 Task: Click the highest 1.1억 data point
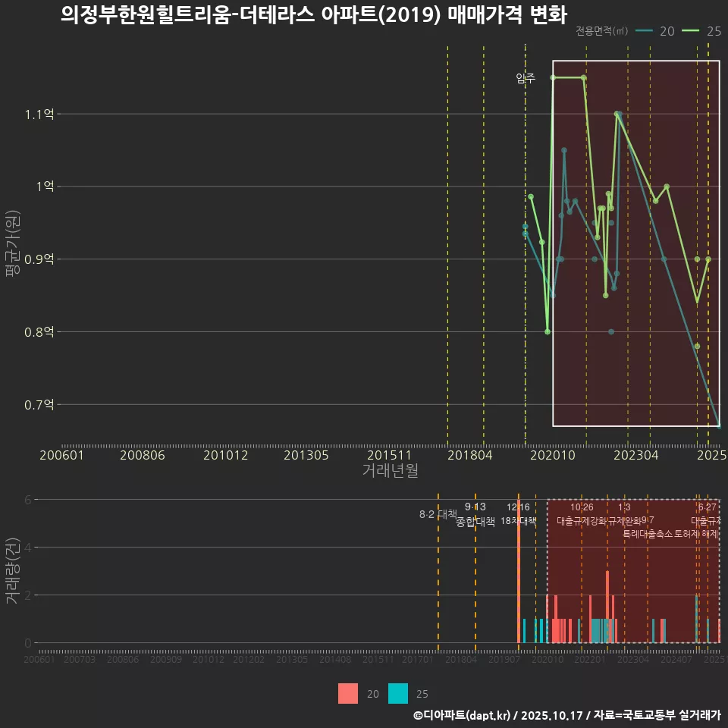point(617,112)
